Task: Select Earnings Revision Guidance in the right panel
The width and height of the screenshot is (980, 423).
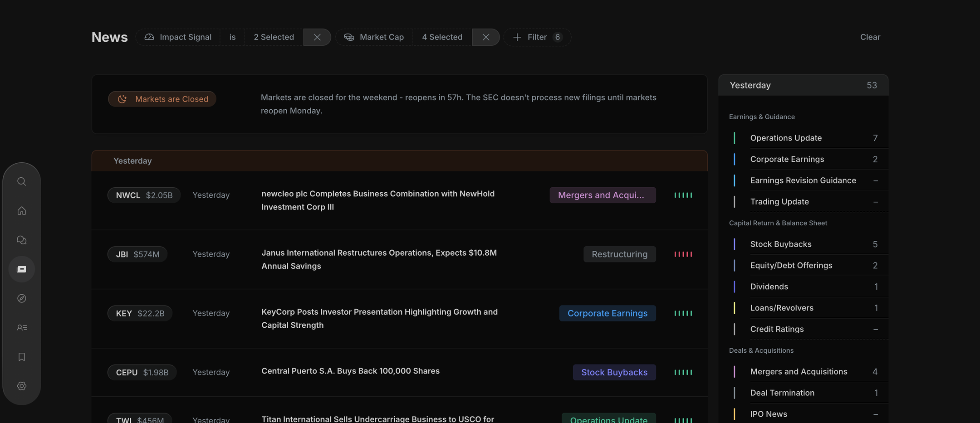Action: [x=804, y=180]
